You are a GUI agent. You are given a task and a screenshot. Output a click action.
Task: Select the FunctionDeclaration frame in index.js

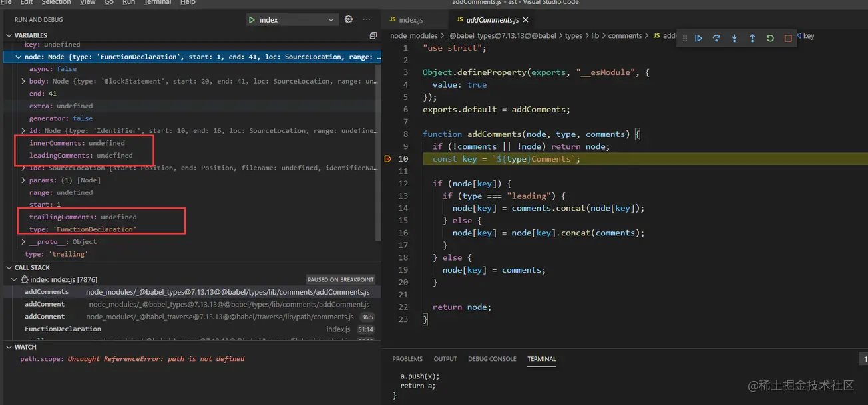point(192,329)
